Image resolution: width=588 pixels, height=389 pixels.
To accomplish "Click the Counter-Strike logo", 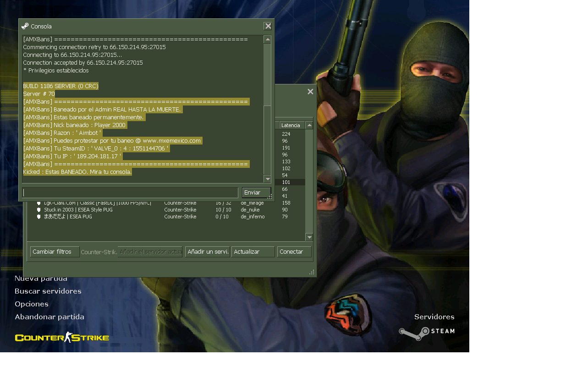I will (x=62, y=338).
